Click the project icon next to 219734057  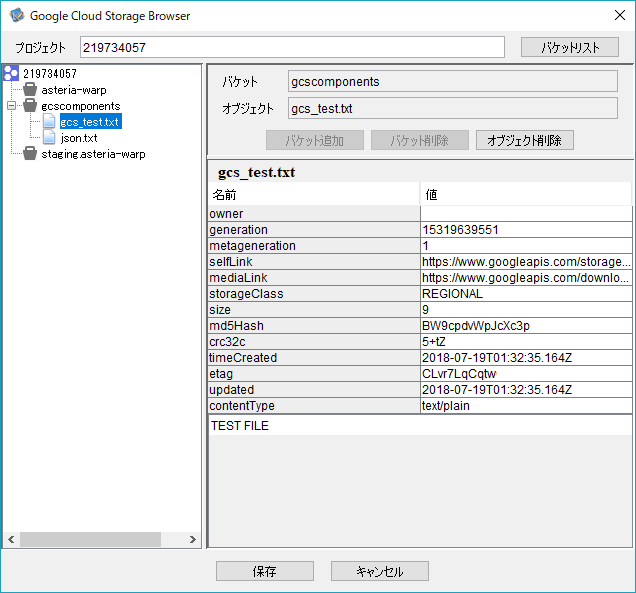pyautogui.click(x=11, y=73)
